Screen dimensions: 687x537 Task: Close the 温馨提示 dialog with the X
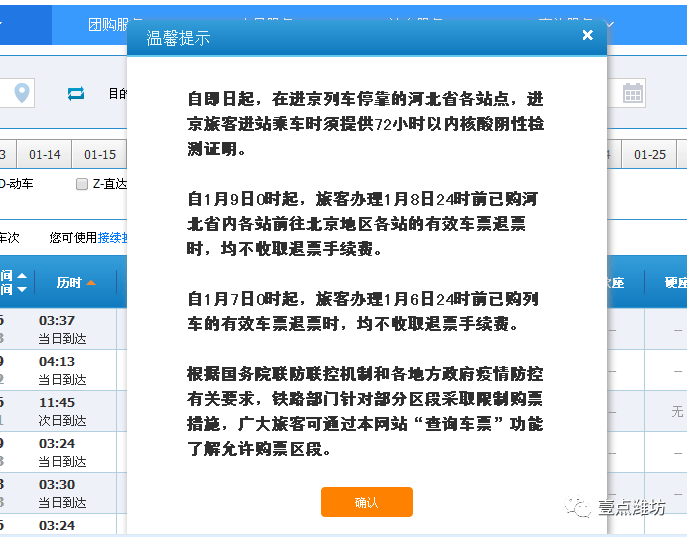point(588,35)
